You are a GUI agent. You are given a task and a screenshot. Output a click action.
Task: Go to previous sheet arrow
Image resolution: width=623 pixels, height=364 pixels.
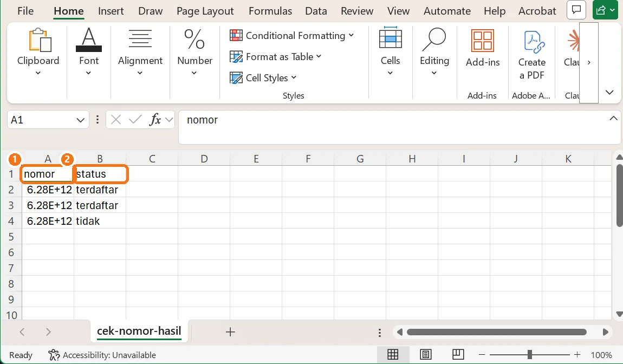point(22,332)
